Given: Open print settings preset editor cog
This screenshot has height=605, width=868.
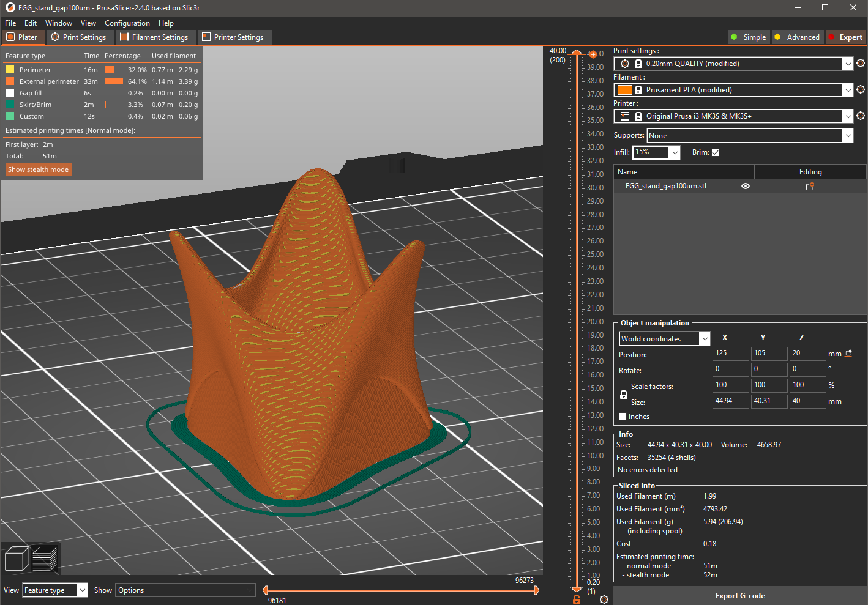Looking at the screenshot, I should click(x=861, y=64).
